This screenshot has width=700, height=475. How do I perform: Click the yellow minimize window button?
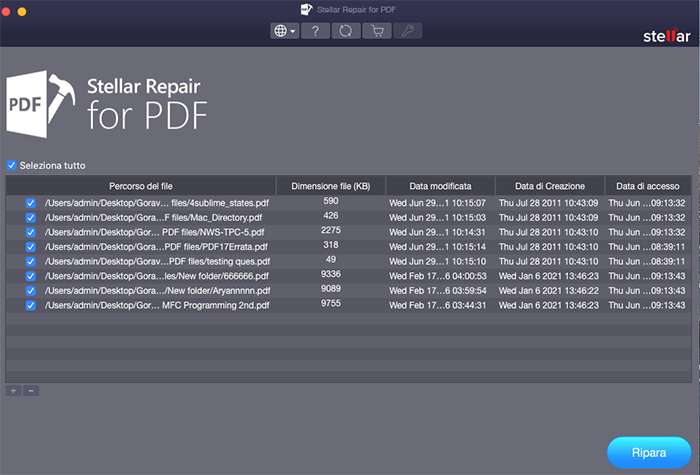[22, 11]
